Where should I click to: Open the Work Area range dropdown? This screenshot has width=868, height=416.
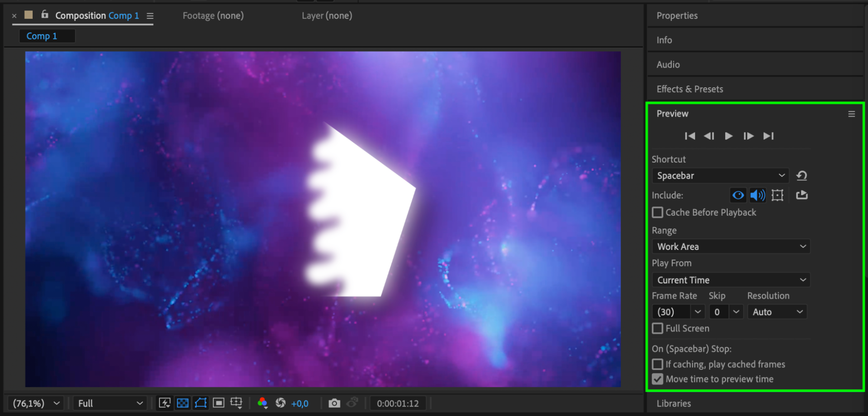[x=731, y=246]
